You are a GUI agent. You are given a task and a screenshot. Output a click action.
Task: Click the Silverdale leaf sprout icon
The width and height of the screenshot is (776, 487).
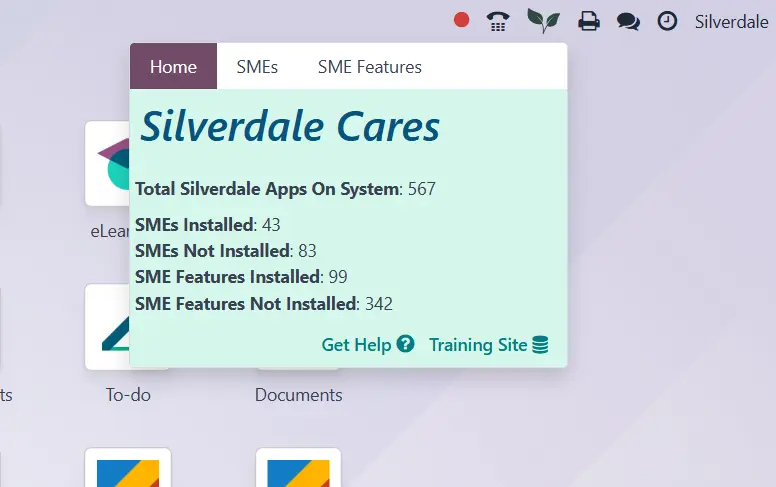tap(543, 21)
